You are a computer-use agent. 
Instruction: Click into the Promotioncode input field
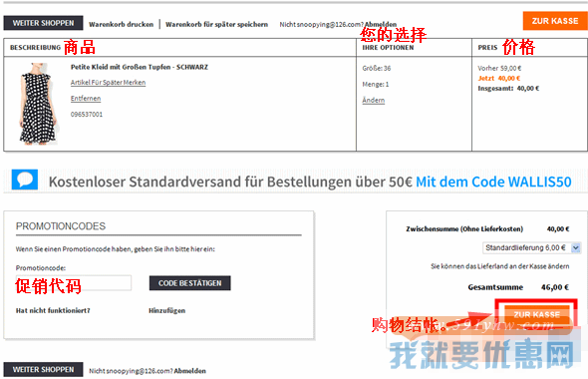pos(74,283)
